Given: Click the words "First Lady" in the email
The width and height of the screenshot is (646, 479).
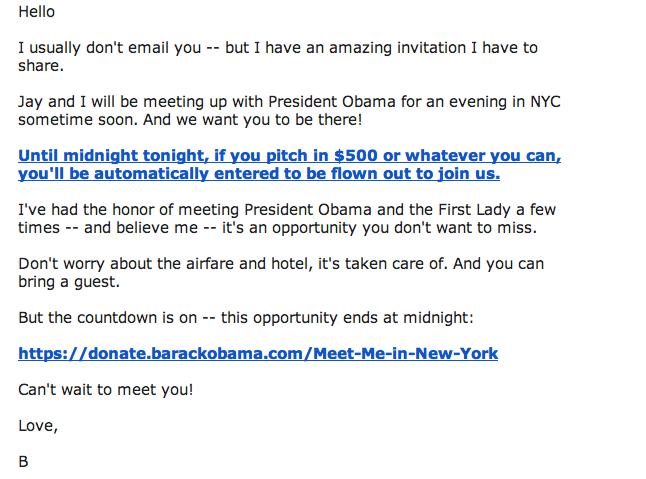Looking at the screenshot, I should coord(474,210).
